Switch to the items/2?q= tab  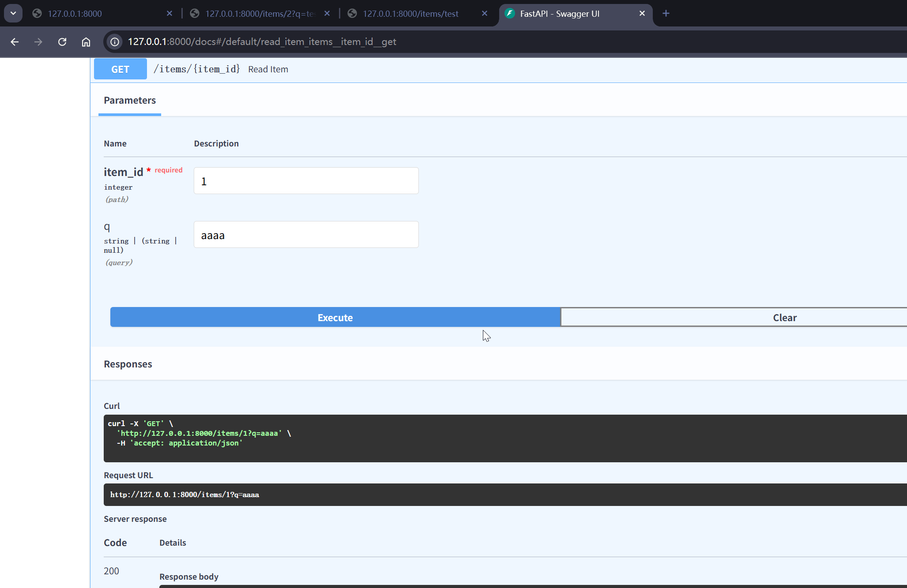click(260, 14)
